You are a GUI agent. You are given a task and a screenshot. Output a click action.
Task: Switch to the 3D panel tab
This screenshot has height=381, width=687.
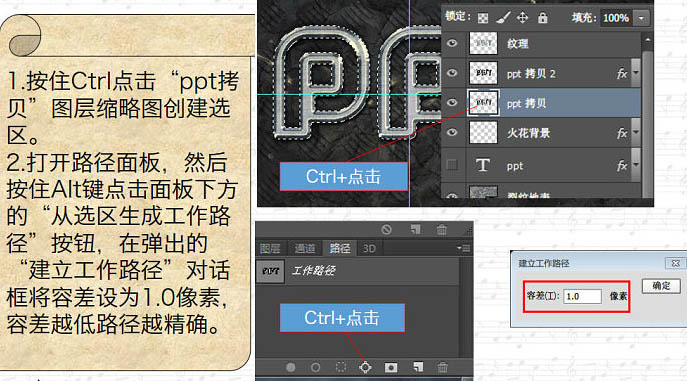369,248
